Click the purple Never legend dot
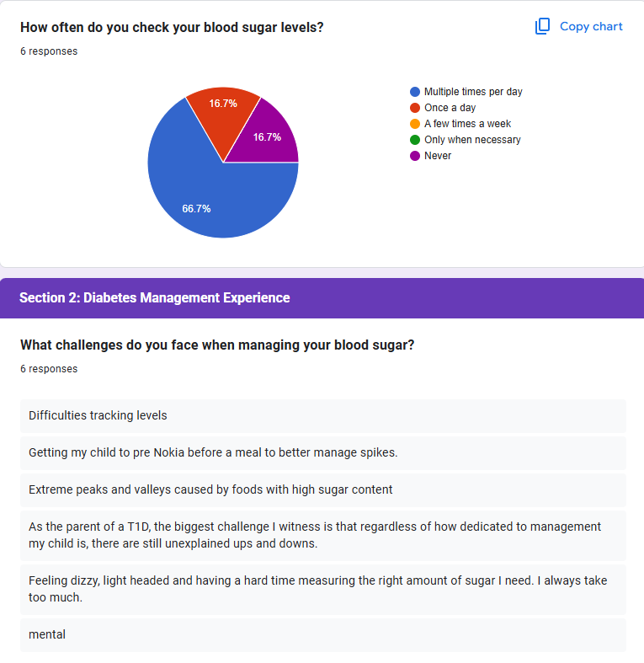The image size is (644, 663). [414, 156]
